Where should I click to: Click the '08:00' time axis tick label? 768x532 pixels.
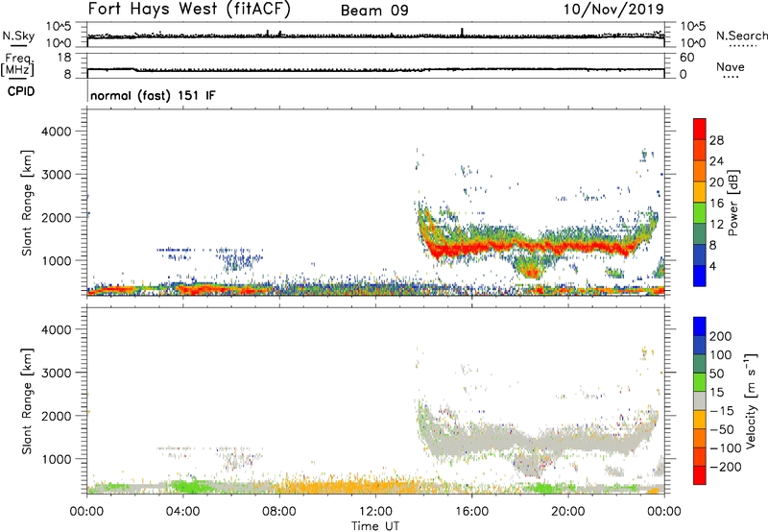tap(279, 512)
